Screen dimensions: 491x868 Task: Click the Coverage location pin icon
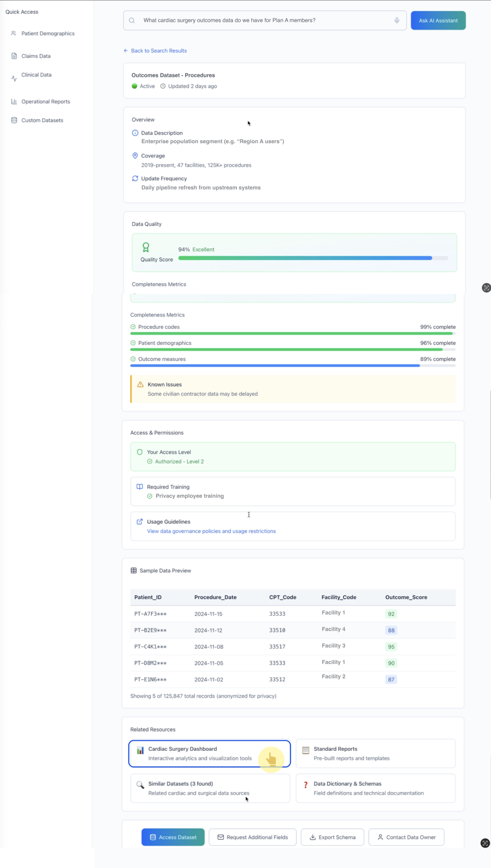point(135,156)
